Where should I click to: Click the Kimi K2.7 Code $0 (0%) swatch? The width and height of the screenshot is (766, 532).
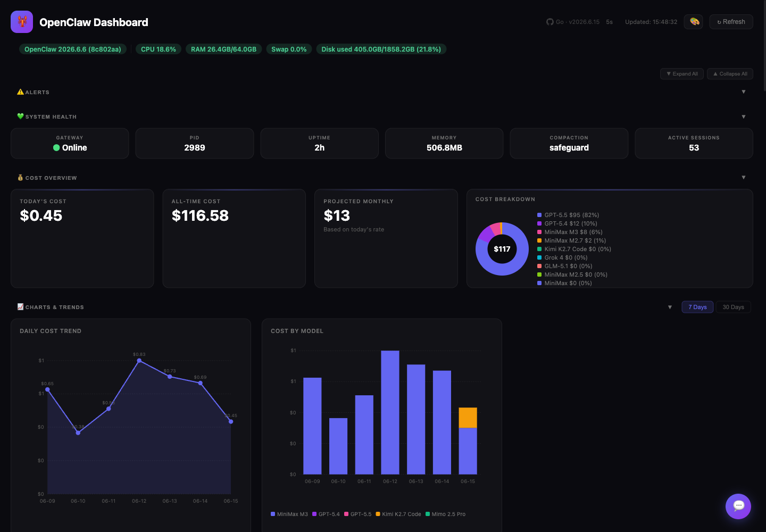[539, 249]
